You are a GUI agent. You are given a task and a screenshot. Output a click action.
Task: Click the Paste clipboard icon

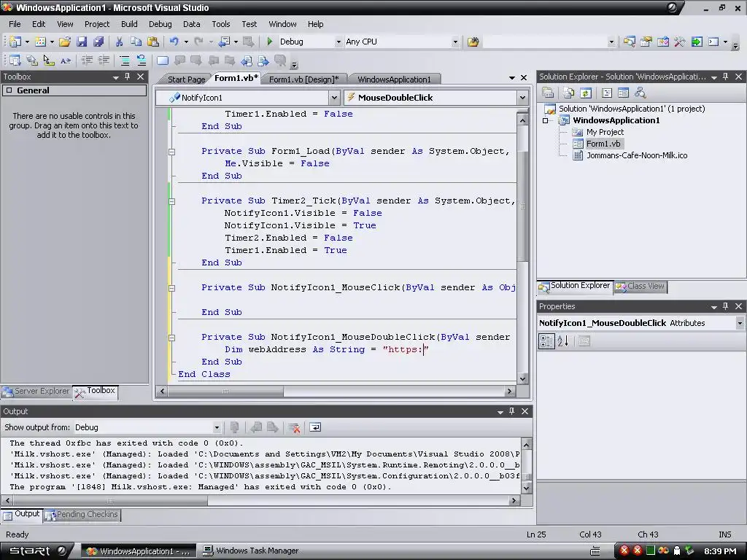[153, 42]
